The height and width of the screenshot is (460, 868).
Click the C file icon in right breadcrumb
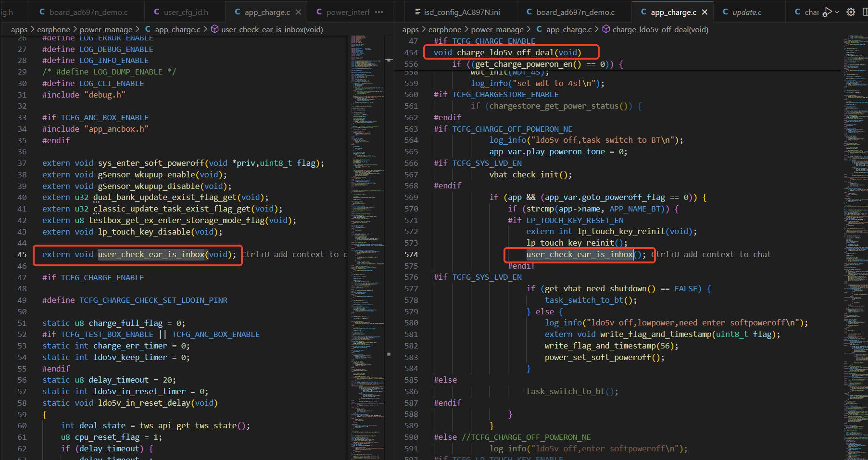[540, 29]
